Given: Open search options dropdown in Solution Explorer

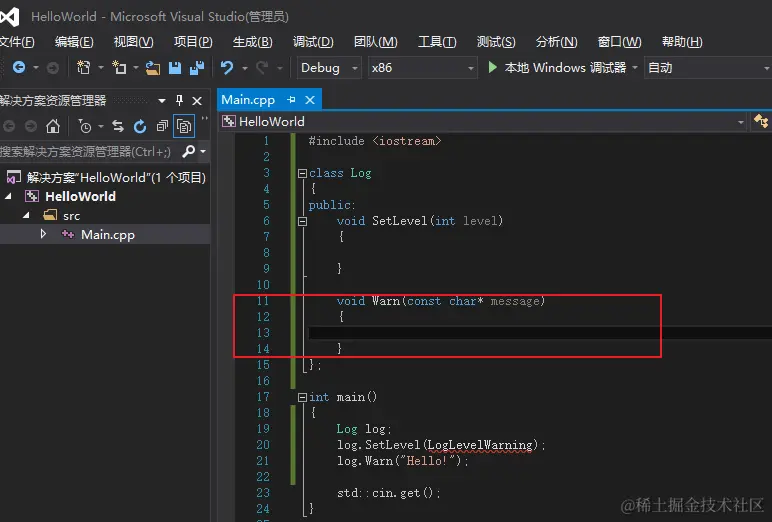Looking at the screenshot, I should pyautogui.click(x=203, y=152).
